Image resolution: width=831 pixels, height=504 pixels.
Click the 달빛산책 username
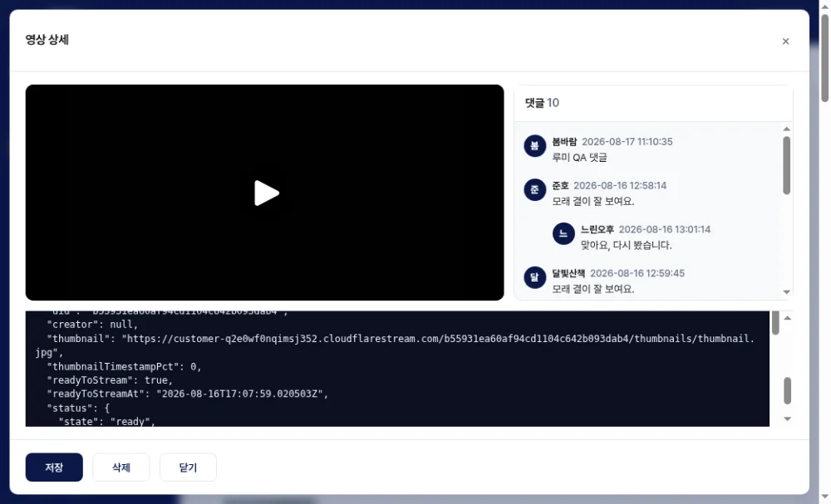[x=568, y=273]
